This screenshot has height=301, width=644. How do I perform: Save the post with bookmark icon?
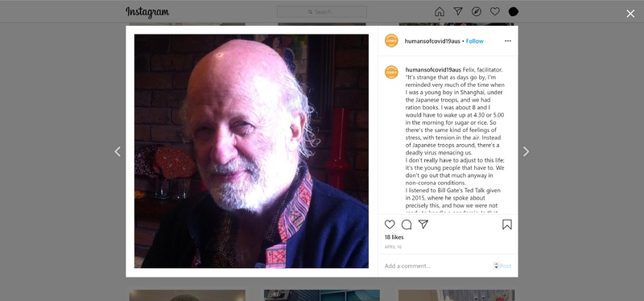[x=507, y=225]
